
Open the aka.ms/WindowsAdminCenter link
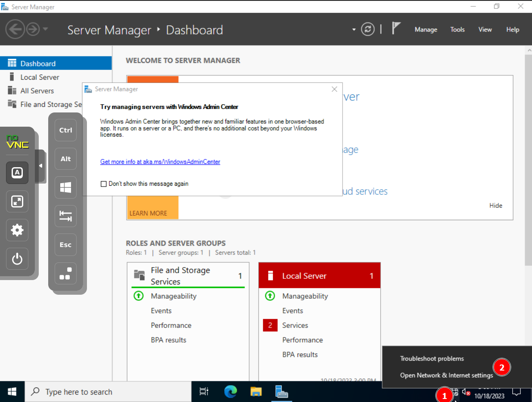coord(160,162)
